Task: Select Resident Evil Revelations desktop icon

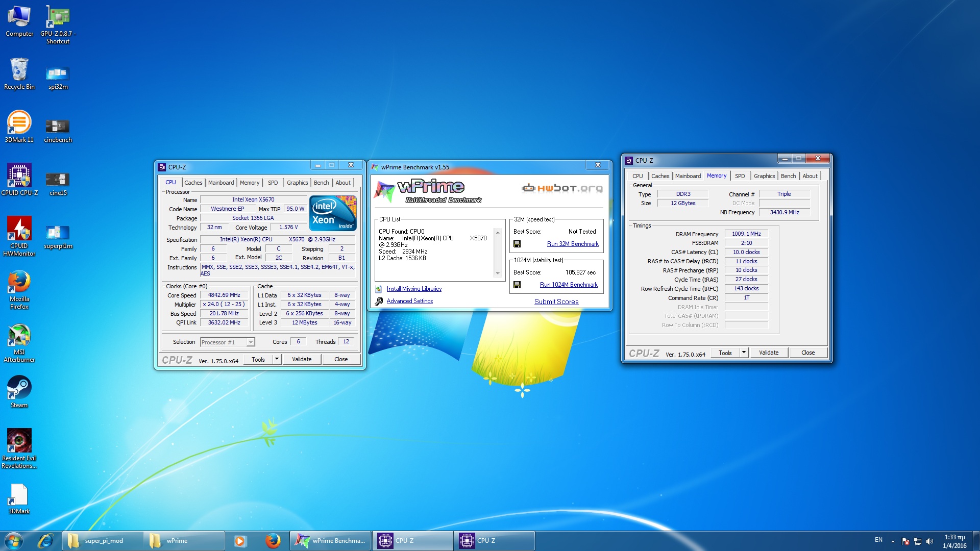Action: (19, 448)
